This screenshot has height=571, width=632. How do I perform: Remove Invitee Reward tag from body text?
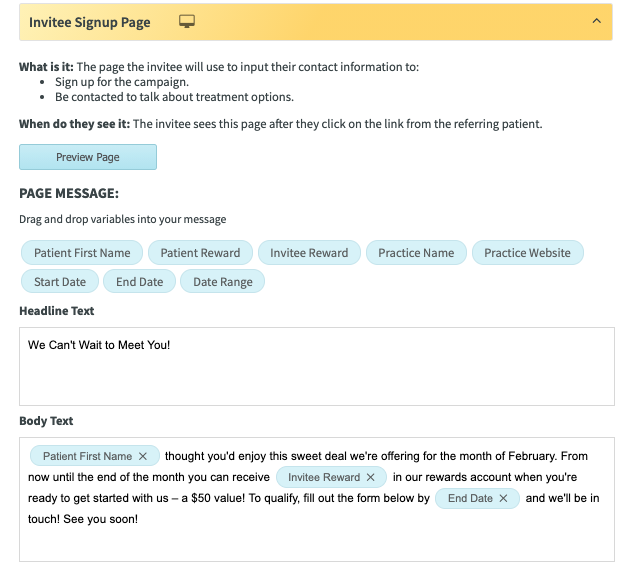[x=370, y=477]
